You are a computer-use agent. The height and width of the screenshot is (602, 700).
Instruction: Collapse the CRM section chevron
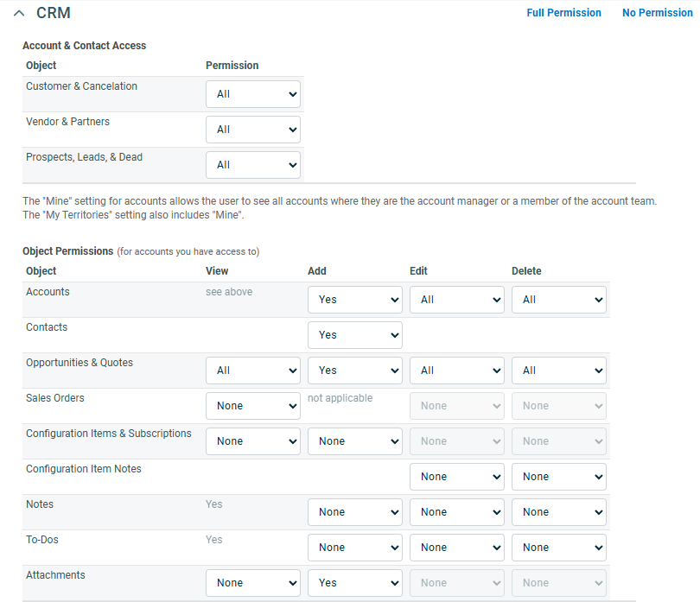point(19,14)
